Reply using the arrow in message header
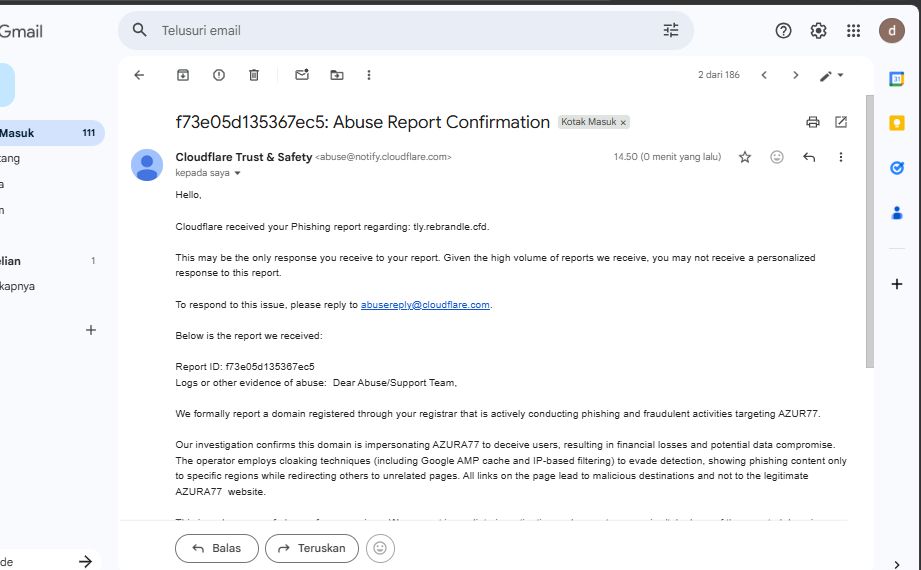The image size is (921, 570). pyautogui.click(x=809, y=157)
